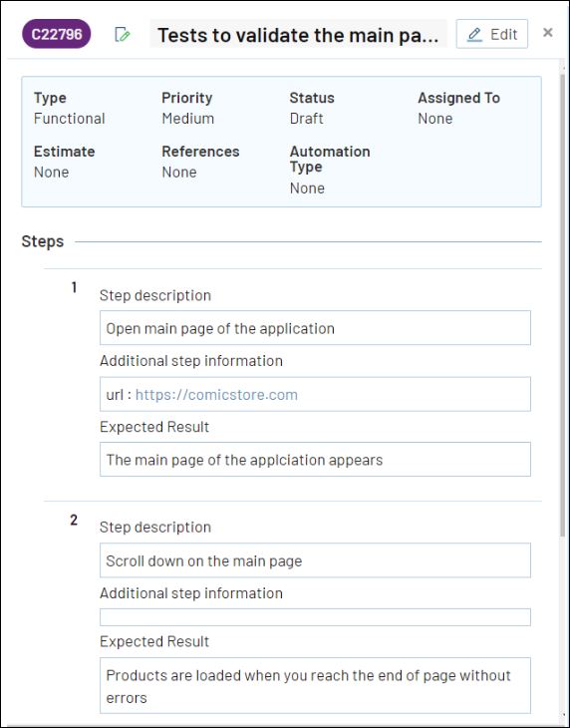Open the https://comicstore.com link
Image resolution: width=570 pixels, height=728 pixels.
click(216, 395)
